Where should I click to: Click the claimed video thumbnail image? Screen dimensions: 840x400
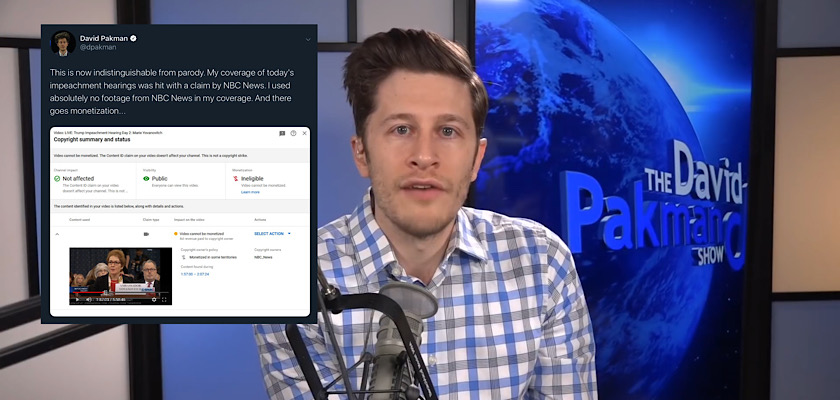pos(121,276)
